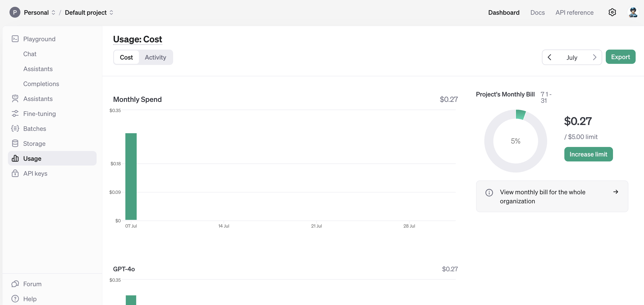Open the settings gear icon

pos(612,12)
